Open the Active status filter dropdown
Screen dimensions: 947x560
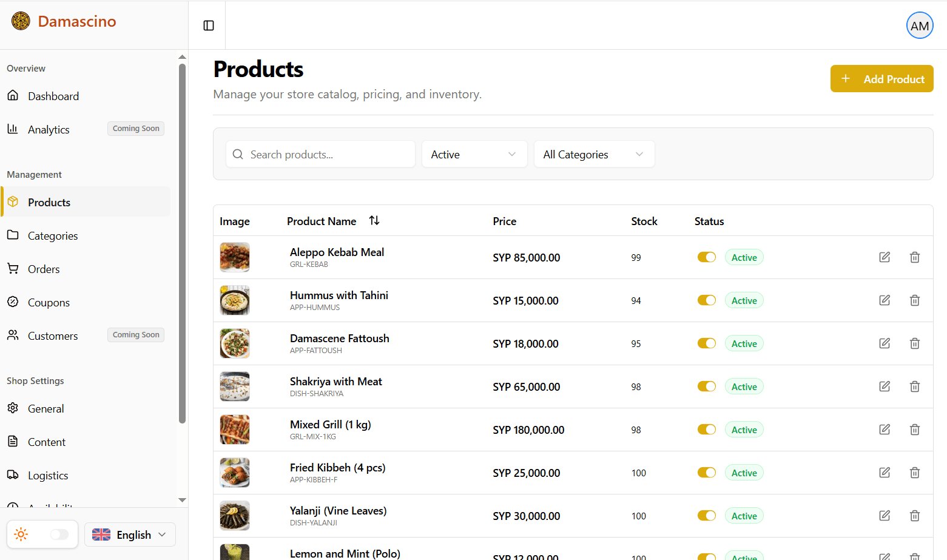474,154
